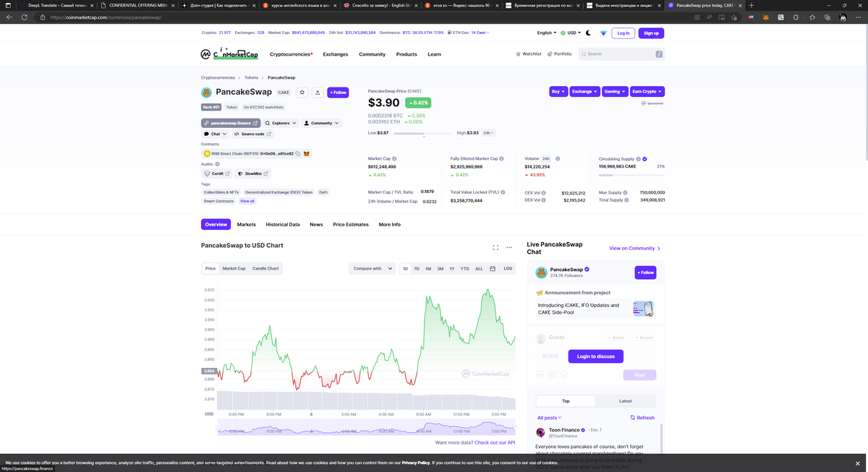
Task: Open the View on Community link
Action: 635,248
